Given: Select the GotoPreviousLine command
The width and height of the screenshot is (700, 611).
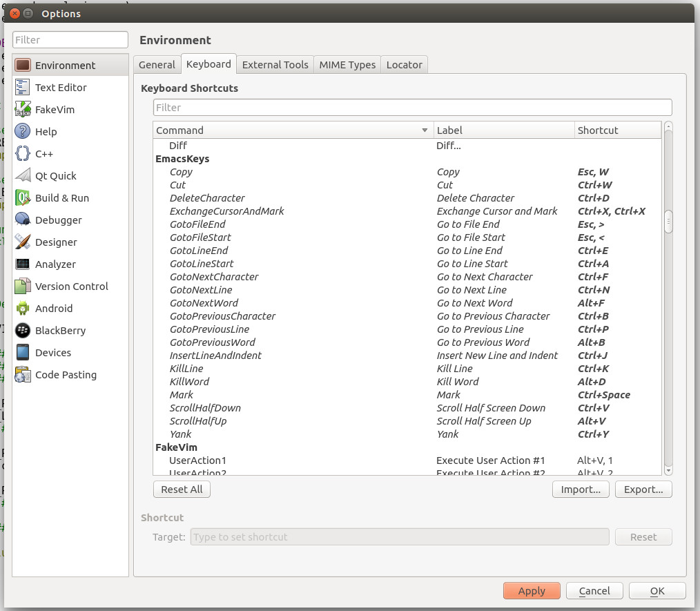Looking at the screenshot, I should click(407, 329).
